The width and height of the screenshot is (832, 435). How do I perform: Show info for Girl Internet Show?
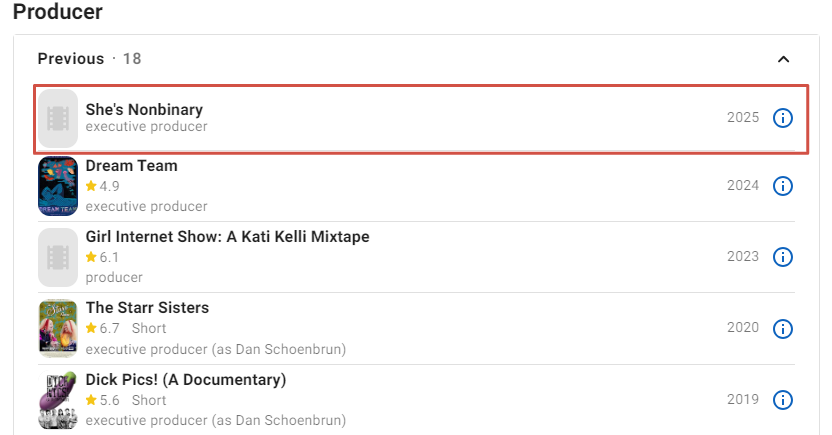783,257
